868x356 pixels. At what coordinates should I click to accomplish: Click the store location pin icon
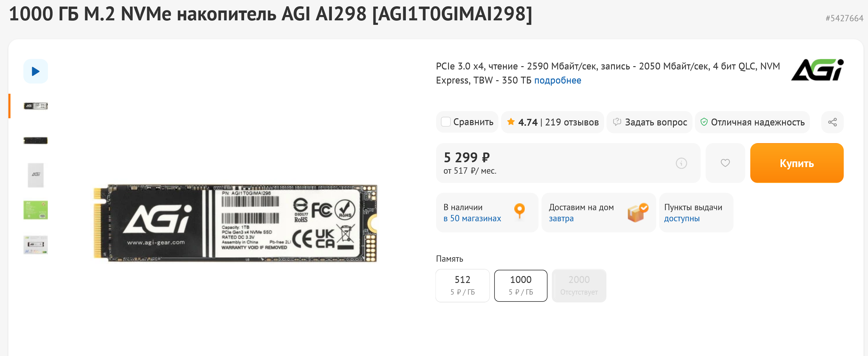pyautogui.click(x=519, y=210)
